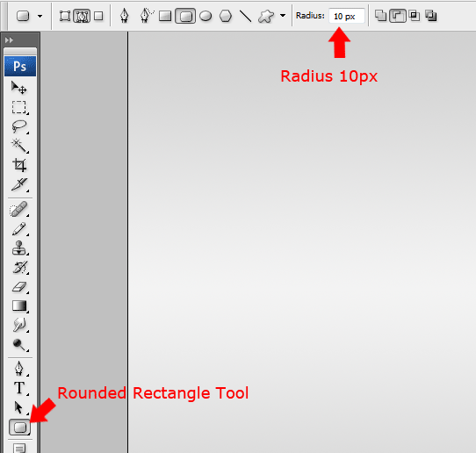Choose Line shape in options bar

click(245, 16)
